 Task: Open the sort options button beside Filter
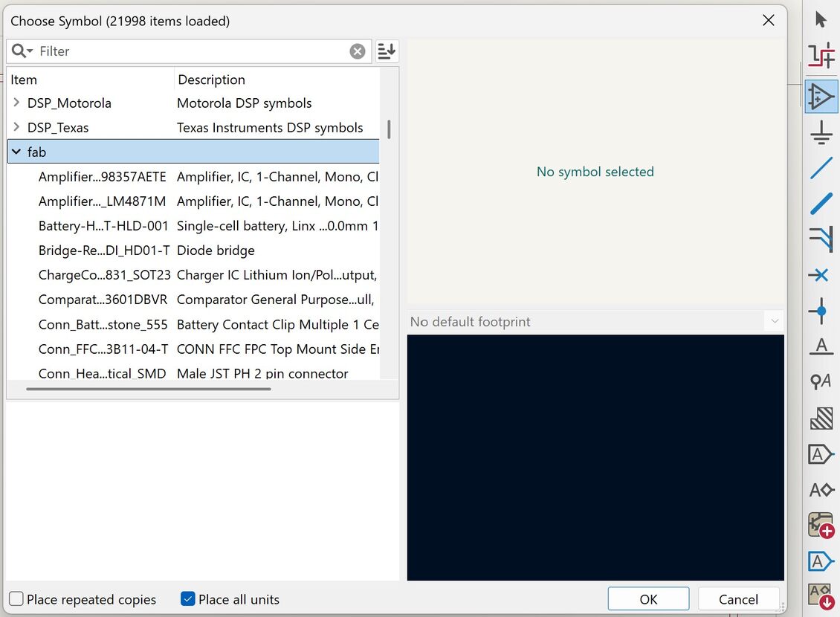(x=387, y=51)
